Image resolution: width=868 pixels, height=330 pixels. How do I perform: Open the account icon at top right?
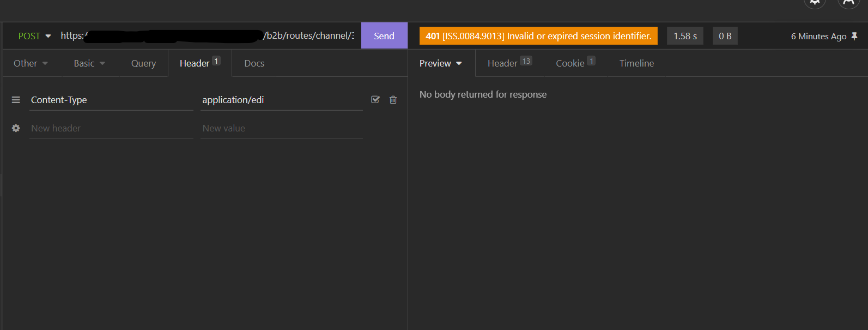click(x=848, y=3)
